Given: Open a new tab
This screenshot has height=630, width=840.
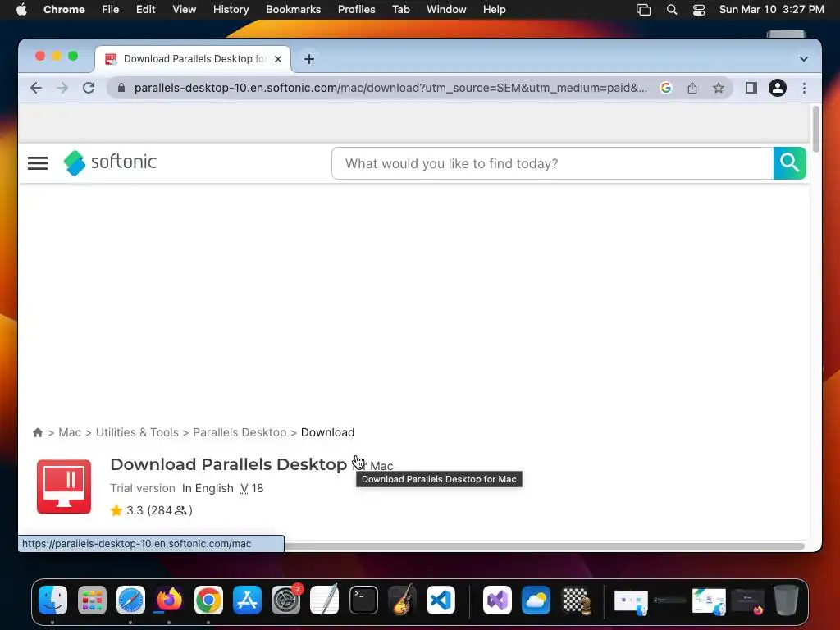Looking at the screenshot, I should click(x=309, y=59).
